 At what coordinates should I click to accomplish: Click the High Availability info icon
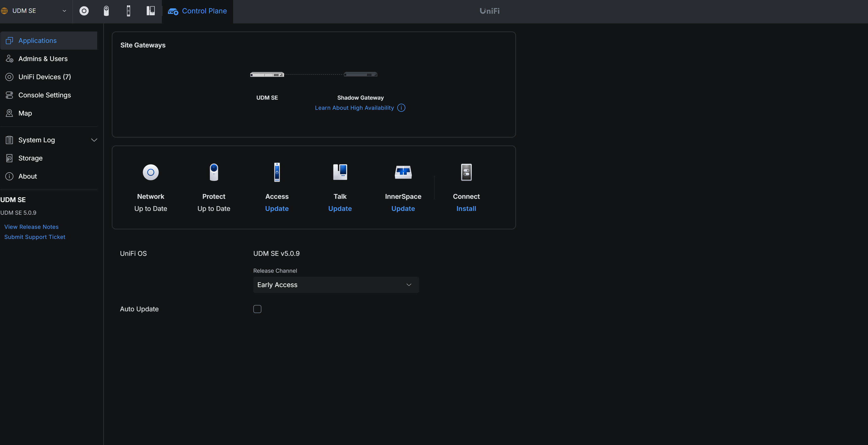pos(401,108)
